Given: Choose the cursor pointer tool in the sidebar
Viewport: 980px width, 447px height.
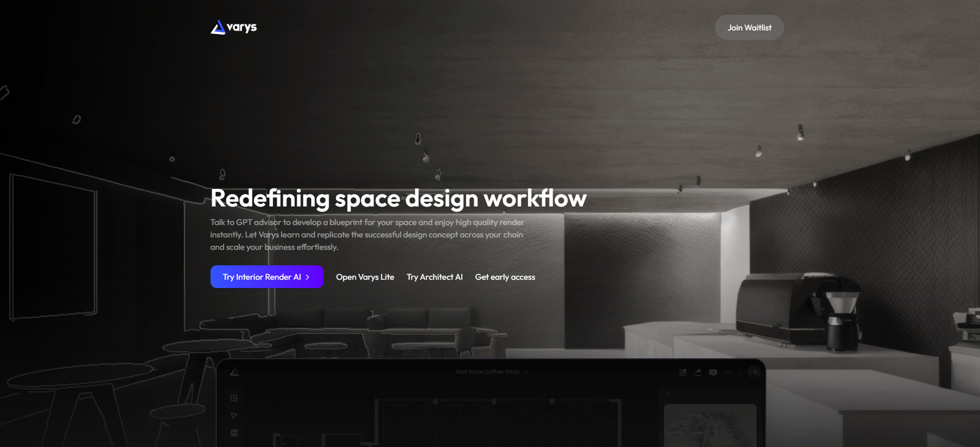Looking at the screenshot, I should click(234, 416).
